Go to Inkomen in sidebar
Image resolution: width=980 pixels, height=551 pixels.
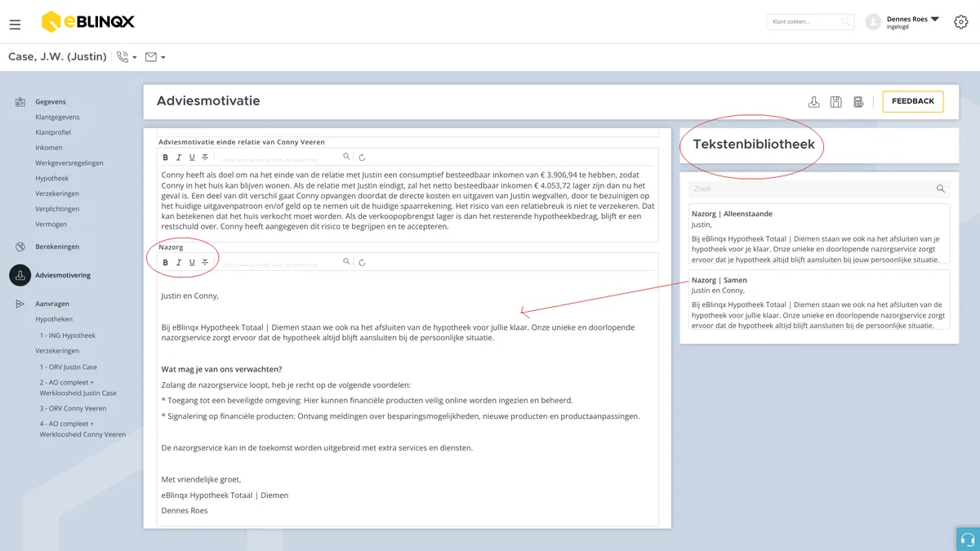tap(49, 148)
